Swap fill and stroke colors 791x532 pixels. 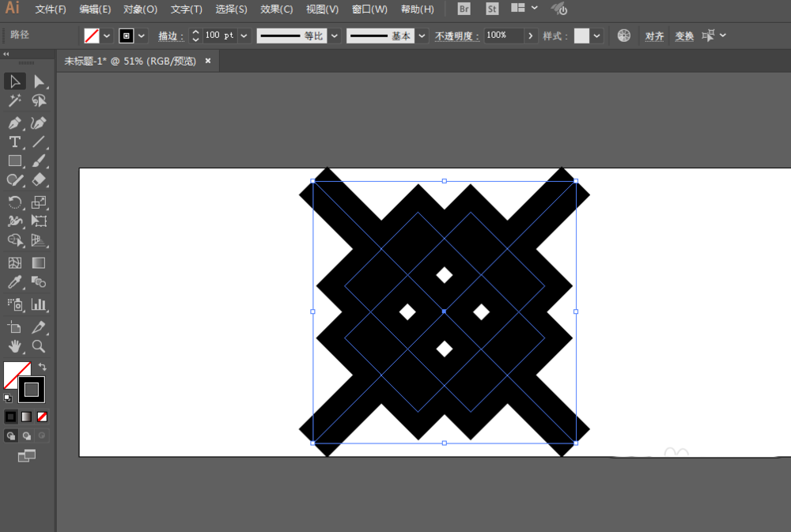[x=43, y=367]
